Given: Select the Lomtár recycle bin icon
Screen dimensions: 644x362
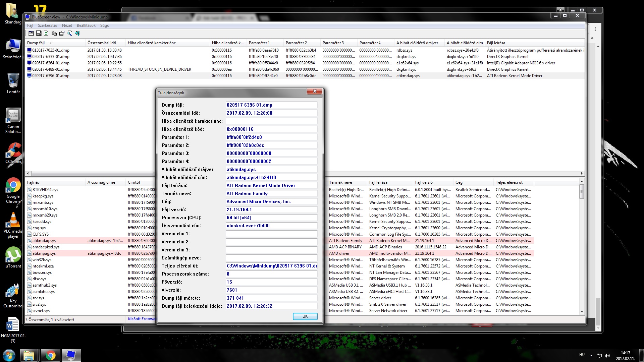Looking at the screenshot, I should (x=13, y=83).
